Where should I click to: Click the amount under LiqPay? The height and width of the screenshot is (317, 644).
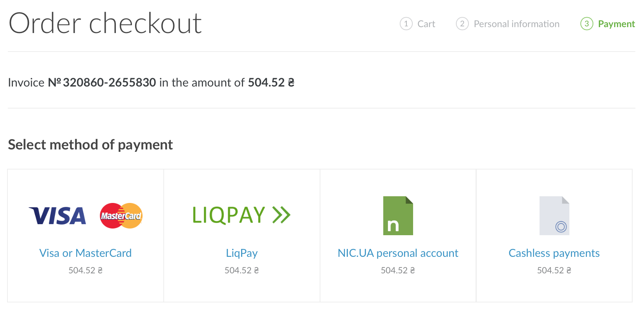point(241,270)
